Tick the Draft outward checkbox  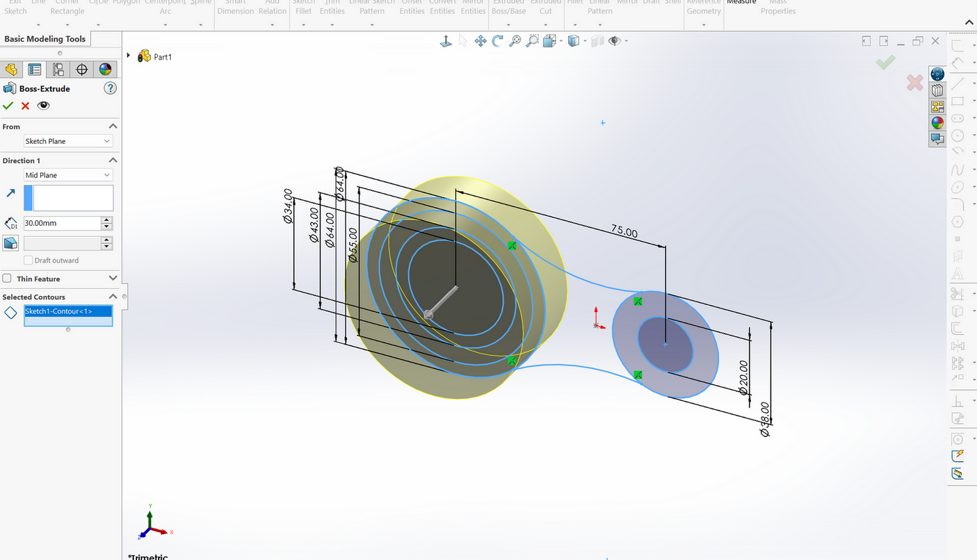pyautogui.click(x=29, y=261)
